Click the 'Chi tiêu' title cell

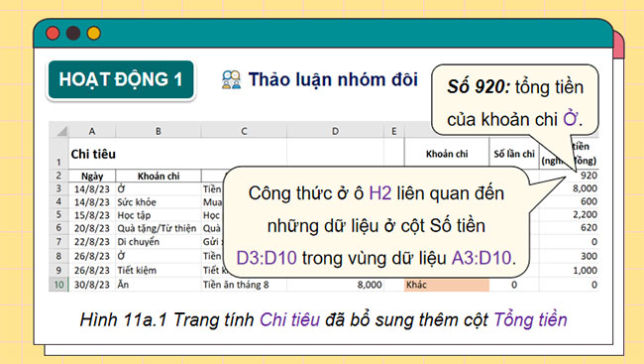coord(93,155)
